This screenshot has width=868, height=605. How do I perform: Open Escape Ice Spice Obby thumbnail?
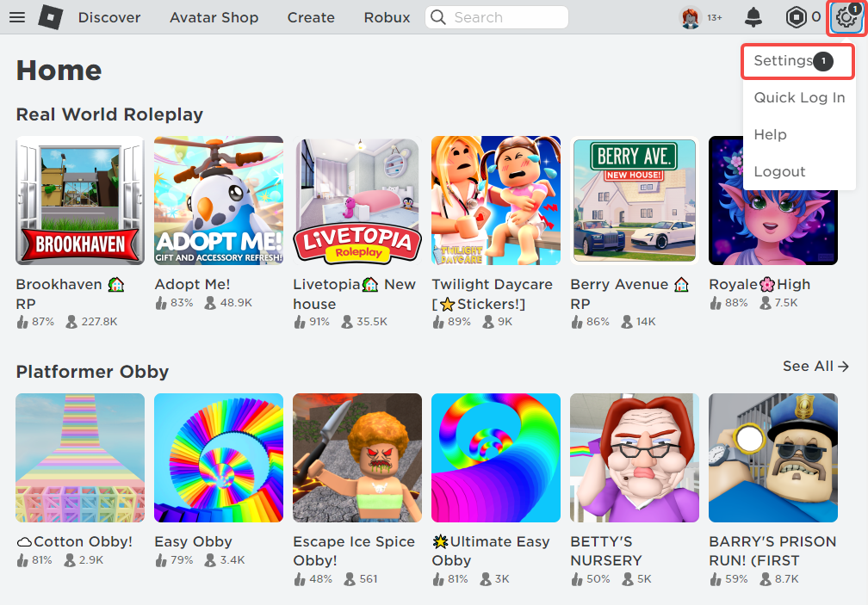[x=357, y=457]
